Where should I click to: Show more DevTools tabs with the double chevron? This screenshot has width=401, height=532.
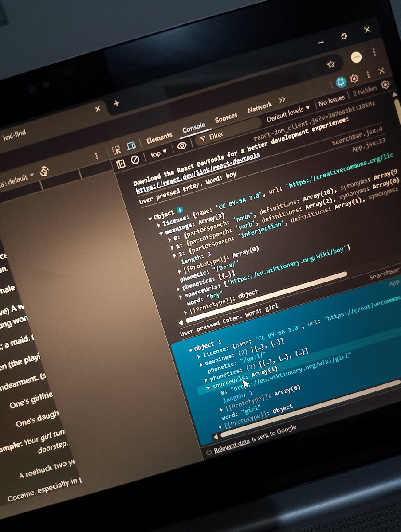click(281, 100)
